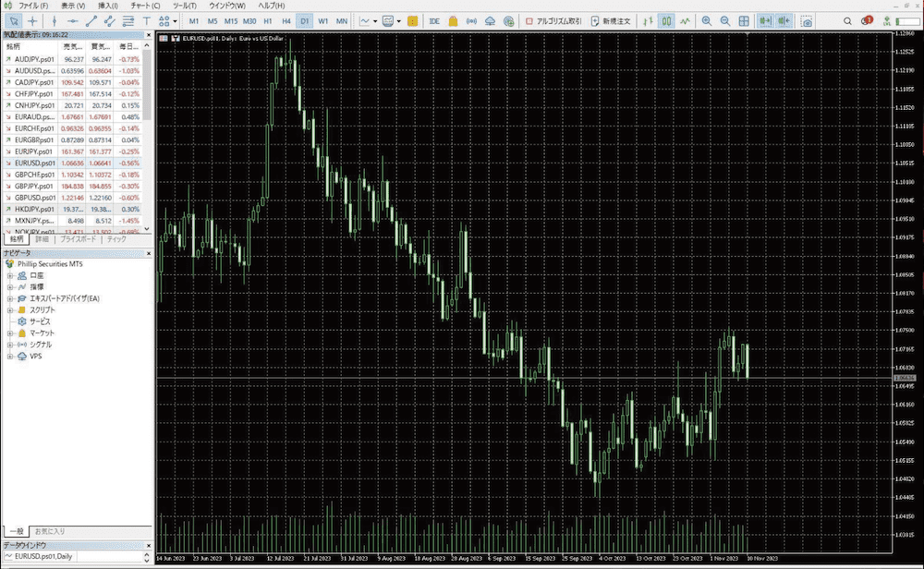Select the trendline drawing tool
The image size is (924, 569).
(91, 20)
